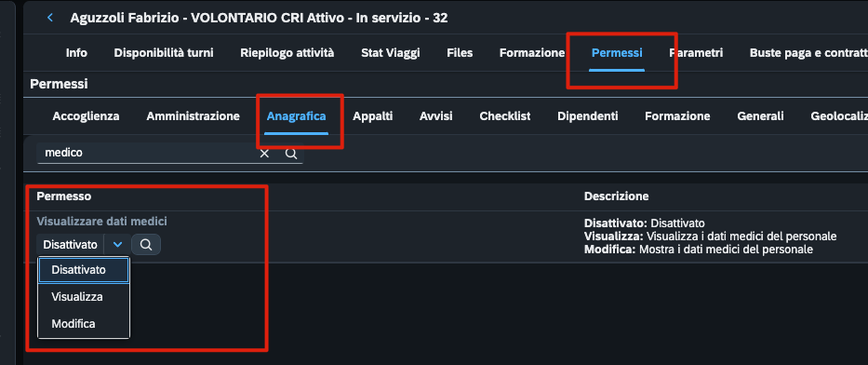Switch to Disponibilità turni tab

(164, 53)
